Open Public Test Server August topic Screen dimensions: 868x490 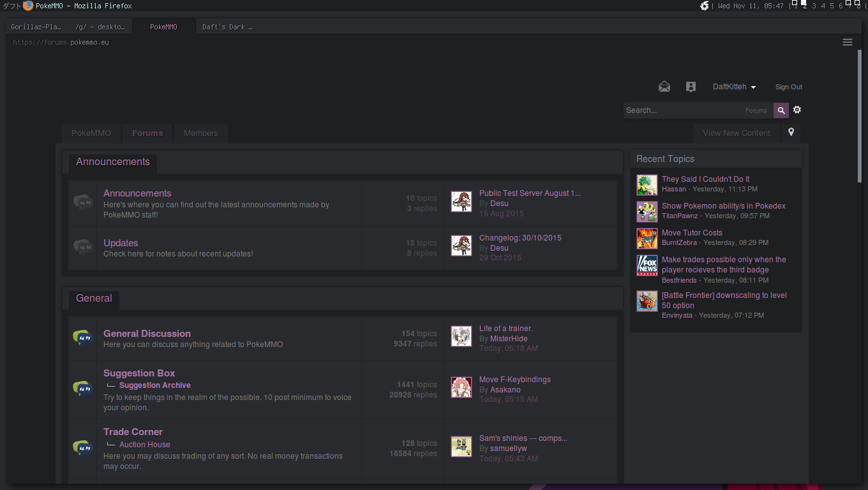pyautogui.click(x=530, y=193)
